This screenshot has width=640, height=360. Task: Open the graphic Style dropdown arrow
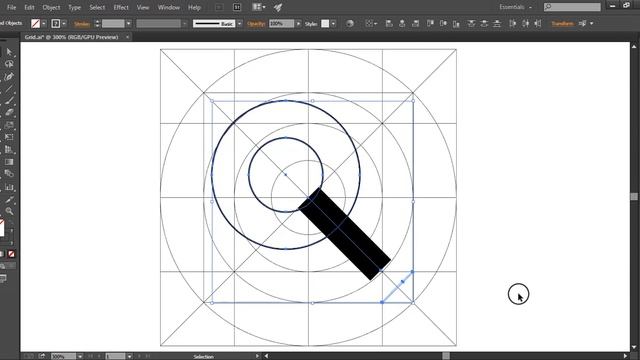coord(333,24)
